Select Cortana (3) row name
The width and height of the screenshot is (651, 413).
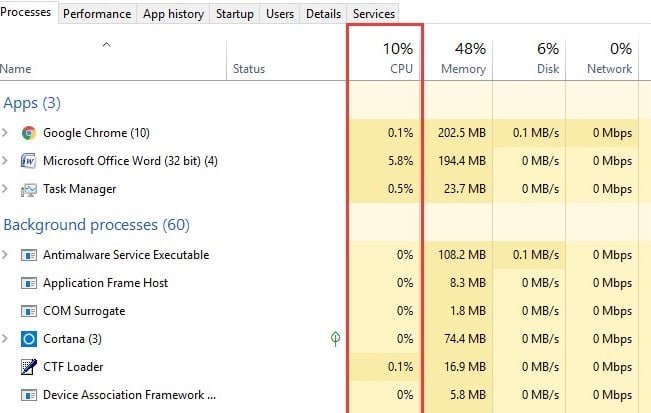(72, 339)
